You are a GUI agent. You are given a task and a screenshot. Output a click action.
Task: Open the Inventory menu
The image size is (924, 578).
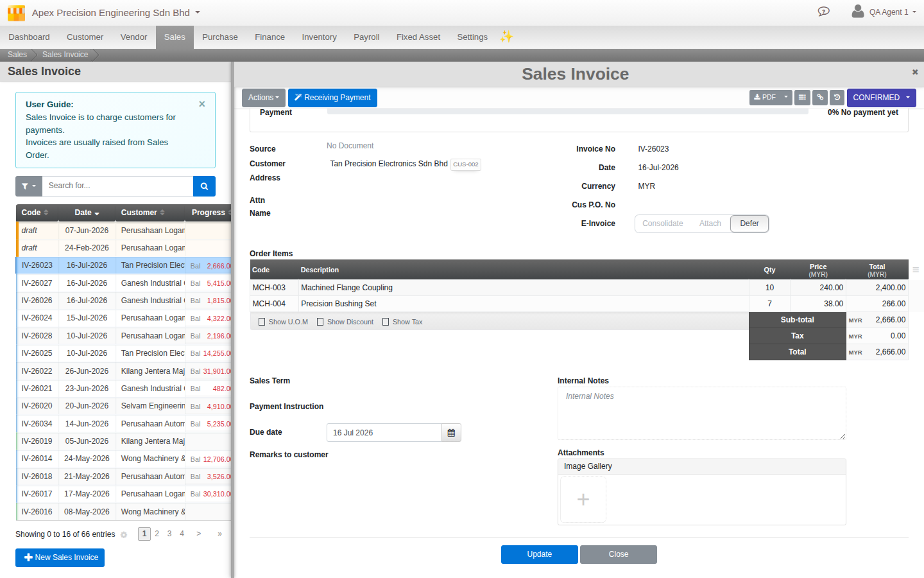tap(319, 37)
